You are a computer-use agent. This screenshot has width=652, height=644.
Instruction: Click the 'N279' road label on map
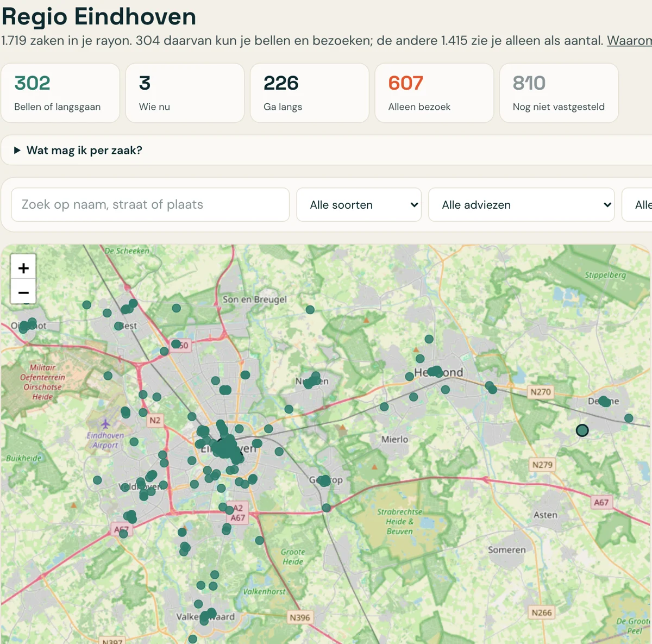[x=542, y=465]
